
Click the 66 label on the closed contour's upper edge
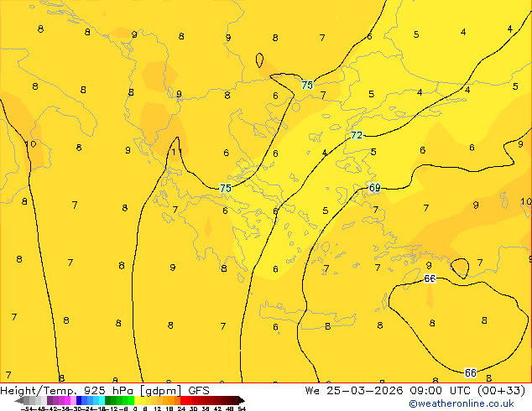tap(430, 278)
